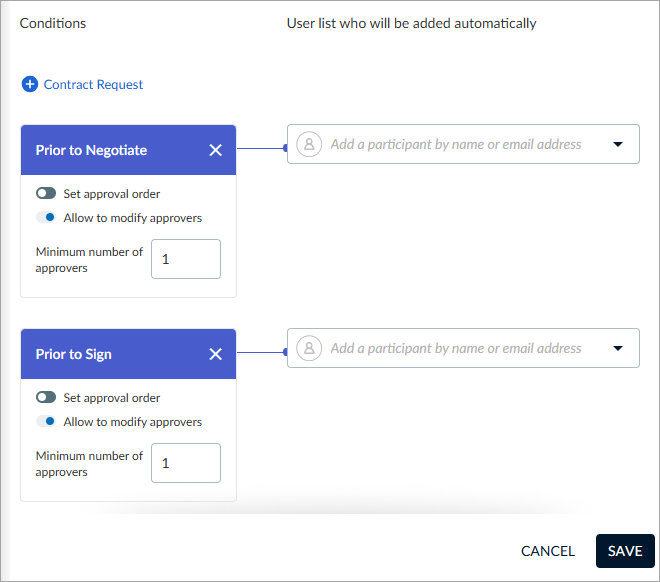Enable Set approval order under Prior to Sign
Image resolution: width=660 pixels, height=582 pixels.
pos(46,397)
